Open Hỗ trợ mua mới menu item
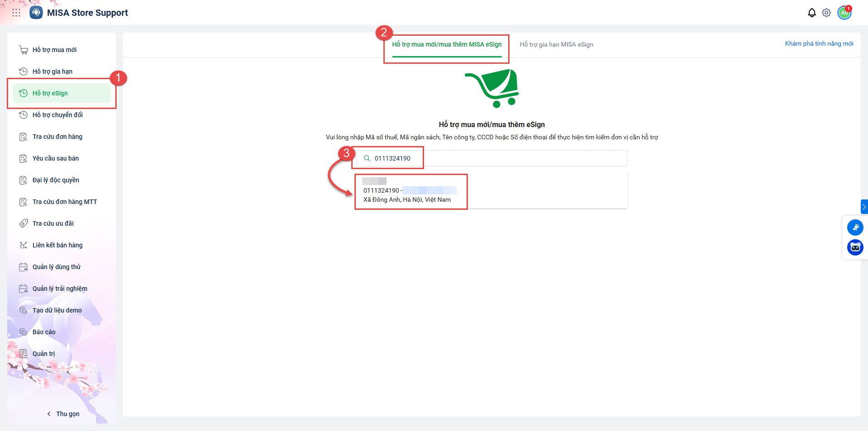Image resolution: width=868 pixels, height=431 pixels. (61, 50)
